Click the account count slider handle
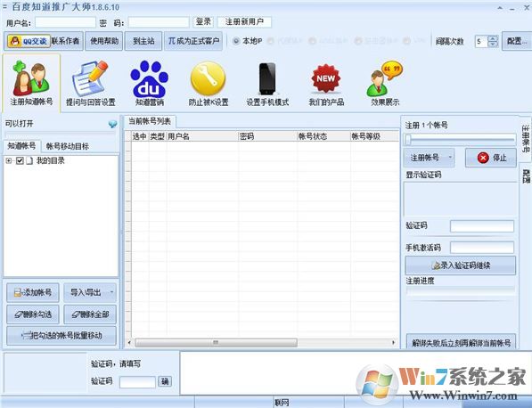 (408, 139)
